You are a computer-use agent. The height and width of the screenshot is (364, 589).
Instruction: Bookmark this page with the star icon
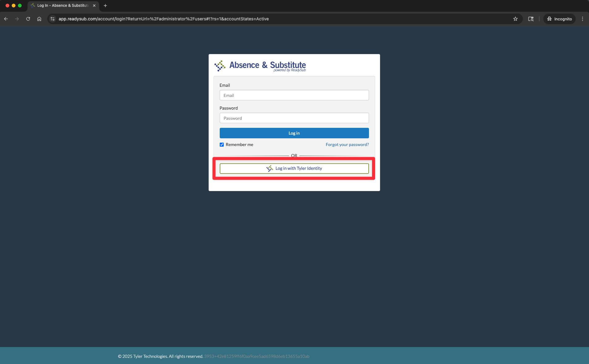tap(515, 19)
